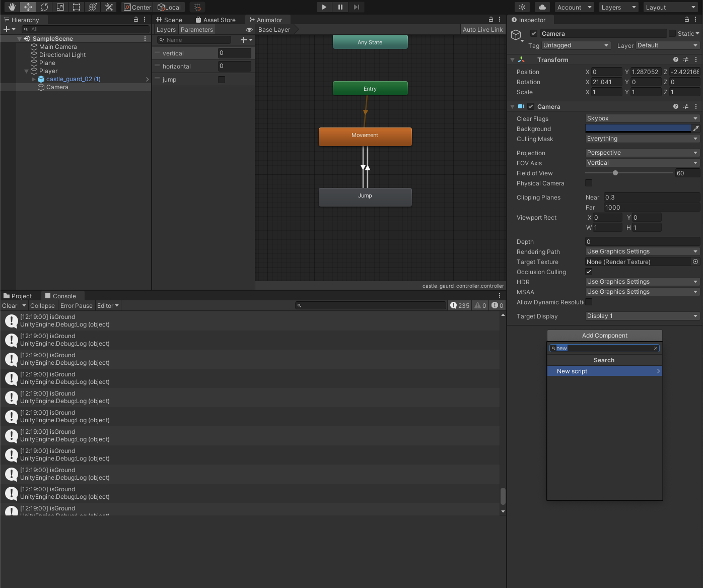Open cloud services icon
703x588 pixels.
coord(542,7)
